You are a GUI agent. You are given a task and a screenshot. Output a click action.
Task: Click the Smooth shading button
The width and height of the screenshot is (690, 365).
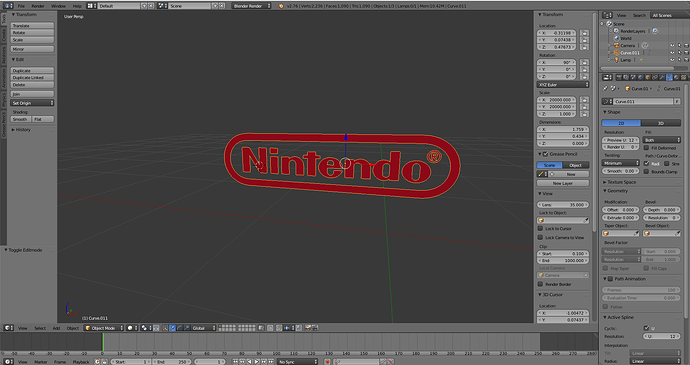pos(21,119)
